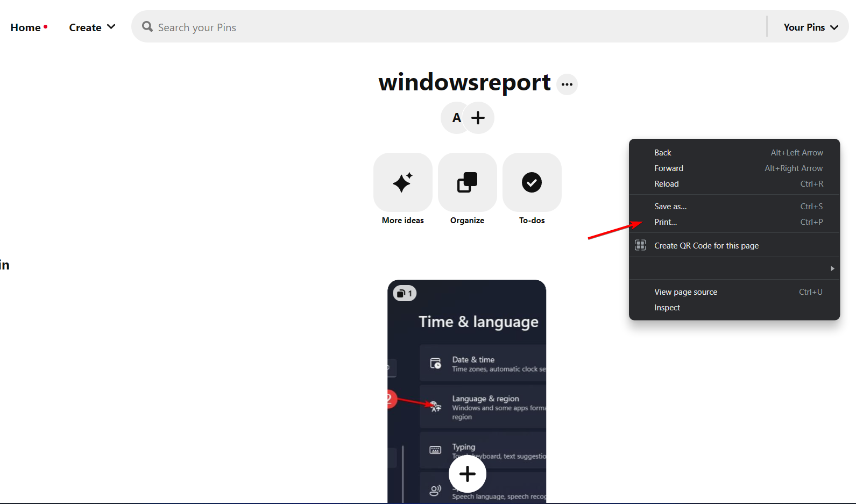Screen dimensions: 856x504
Task: Open board options three-dot button
Action: click(x=567, y=84)
